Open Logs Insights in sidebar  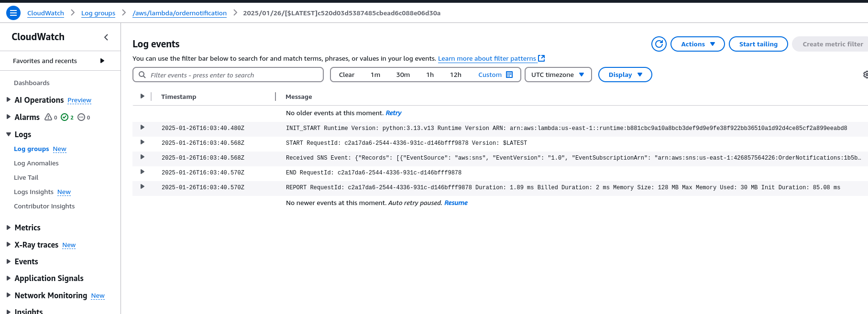click(33, 192)
